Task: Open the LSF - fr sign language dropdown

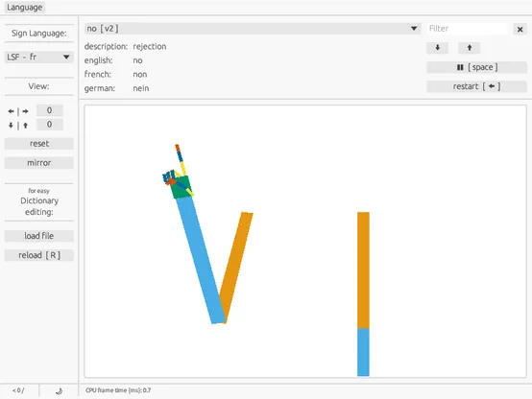Action: 38,57
